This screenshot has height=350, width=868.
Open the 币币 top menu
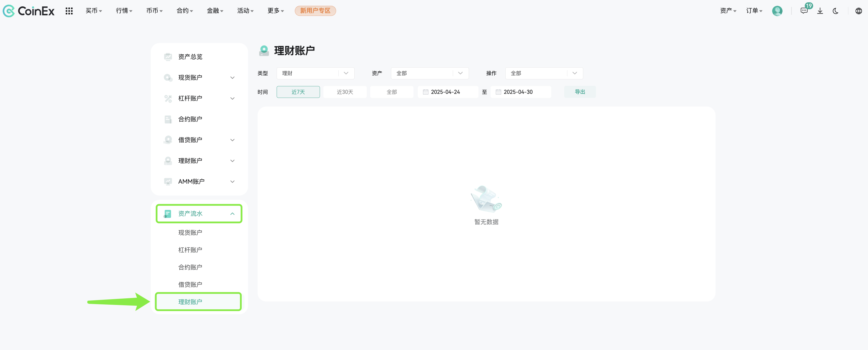(x=154, y=11)
